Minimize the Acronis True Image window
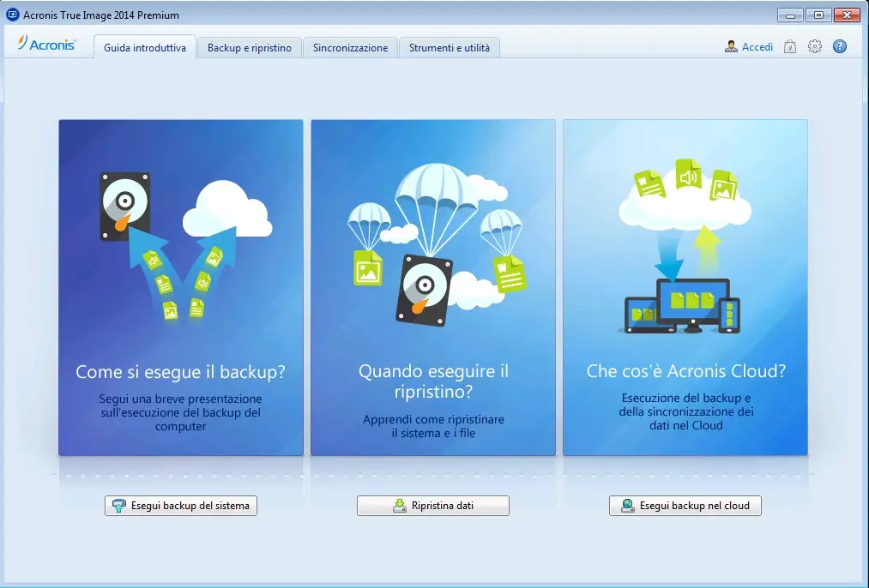Viewport: 869px width, 588px height. (790, 15)
